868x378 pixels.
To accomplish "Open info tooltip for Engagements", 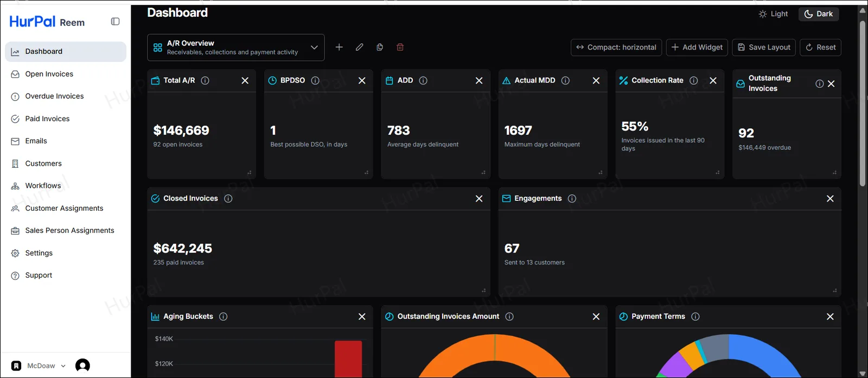I will pyautogui.click(x=572, y=199).
